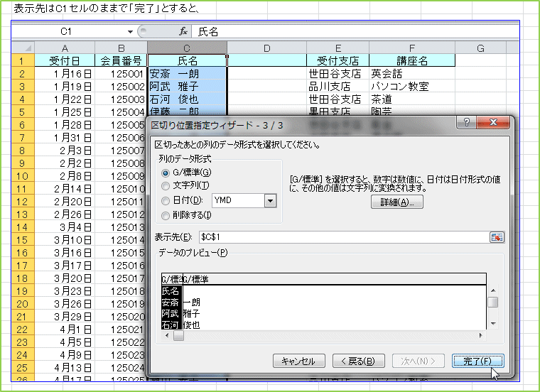
Task: Click the cell パソコン教室 in row 3
Action: click(412, 87)
